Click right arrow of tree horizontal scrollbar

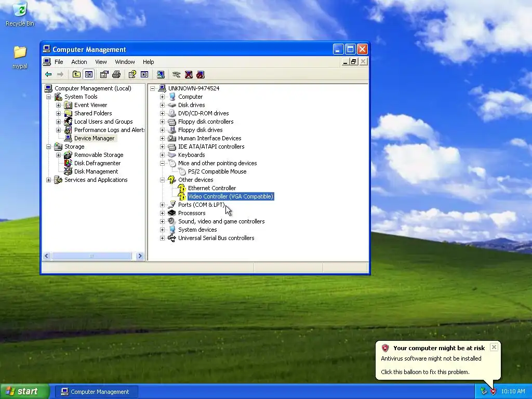tap(140, 256)
